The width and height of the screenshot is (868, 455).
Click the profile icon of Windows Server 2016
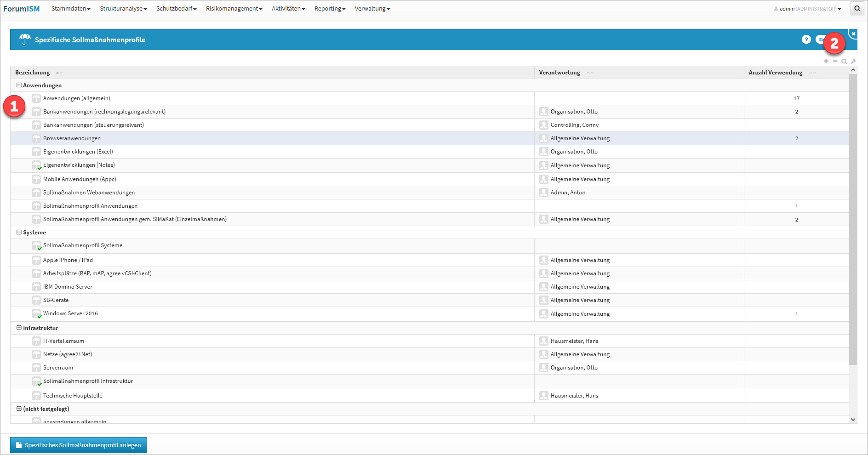tap(36, 314)
